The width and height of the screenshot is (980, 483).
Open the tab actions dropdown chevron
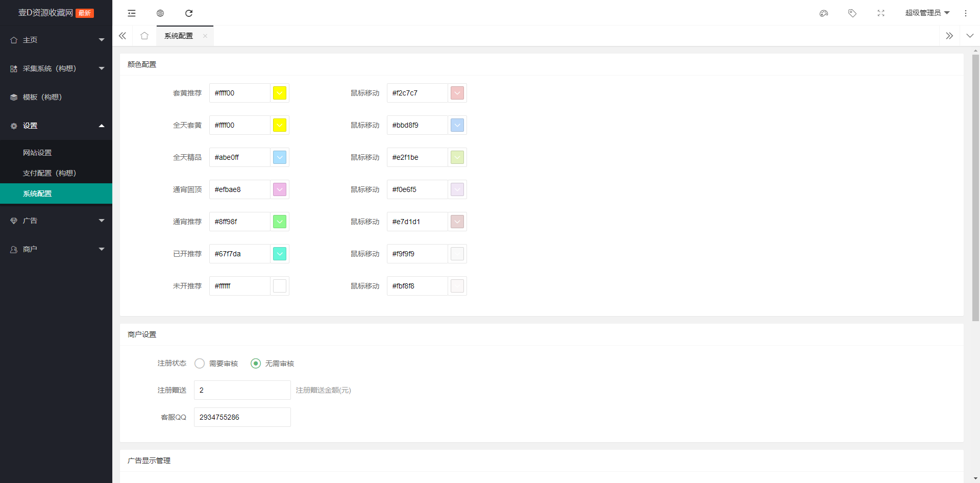(970, 36)
